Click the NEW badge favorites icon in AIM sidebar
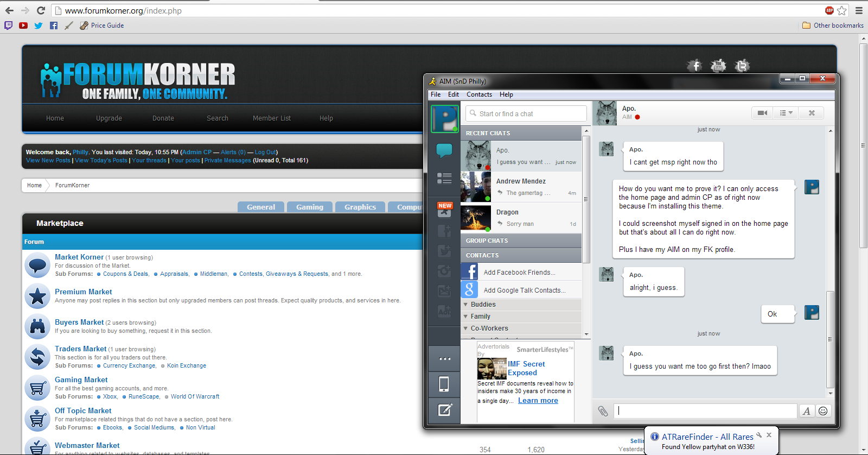868x455 pixels. [x=444, y=210]
